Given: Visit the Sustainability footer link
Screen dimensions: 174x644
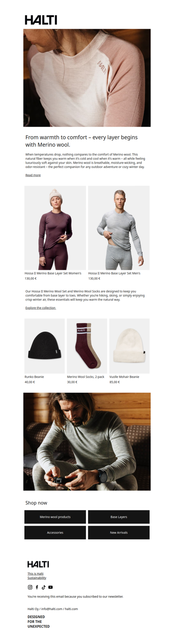Looking at the screenshot, I should pos(37,578).
